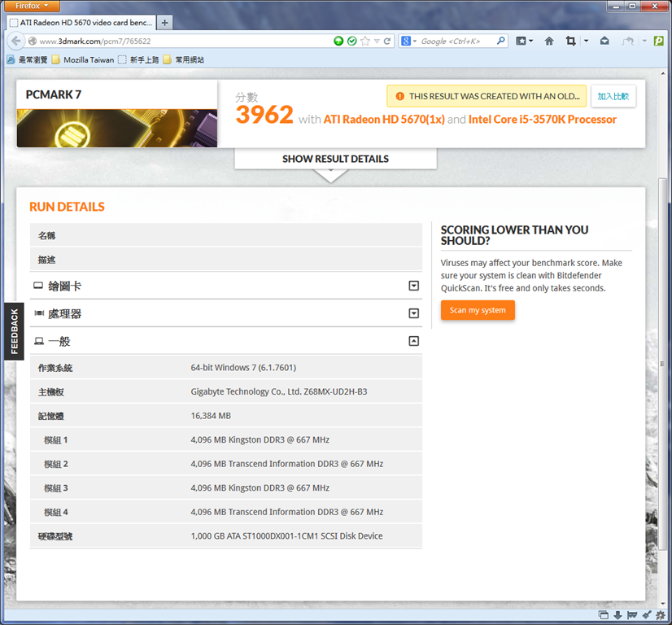
Task: Click the laptop icon beside 一般
Action: click(39, 341)
